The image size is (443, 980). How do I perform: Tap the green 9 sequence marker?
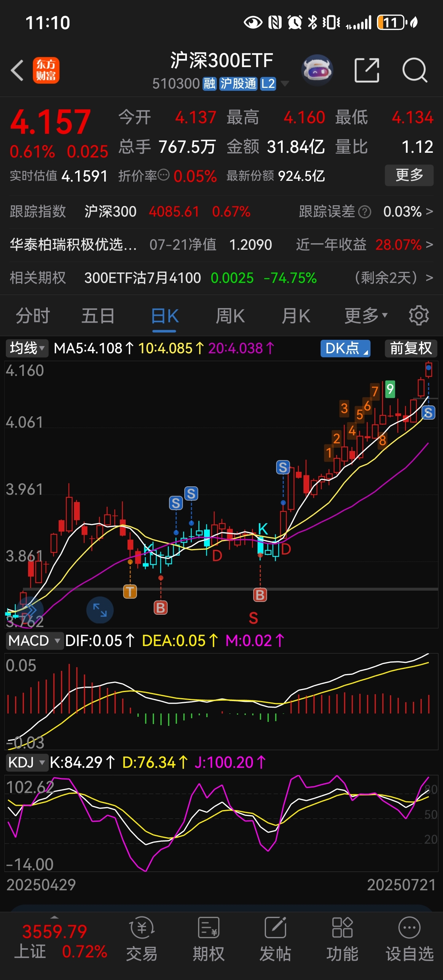390,389
